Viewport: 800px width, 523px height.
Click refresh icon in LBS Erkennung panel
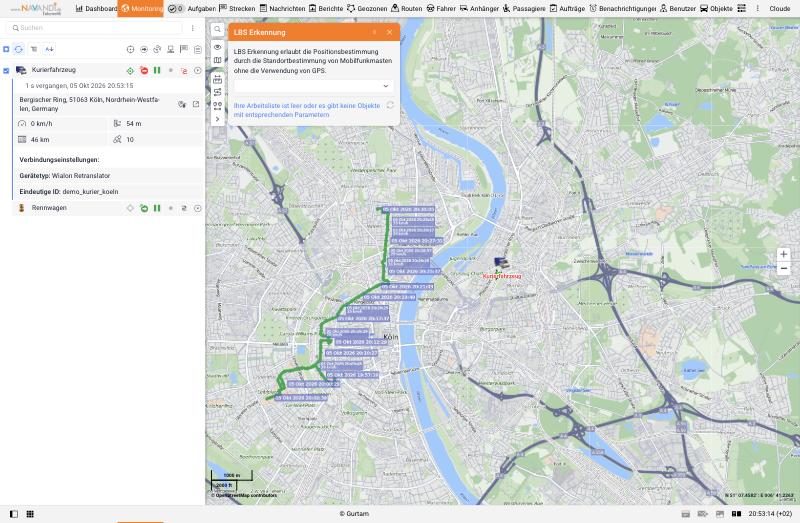click(x=390, y=105)
